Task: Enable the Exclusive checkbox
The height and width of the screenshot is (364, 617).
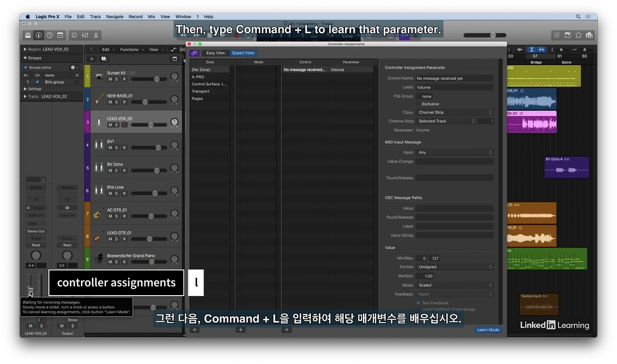Action: [418, 104]
